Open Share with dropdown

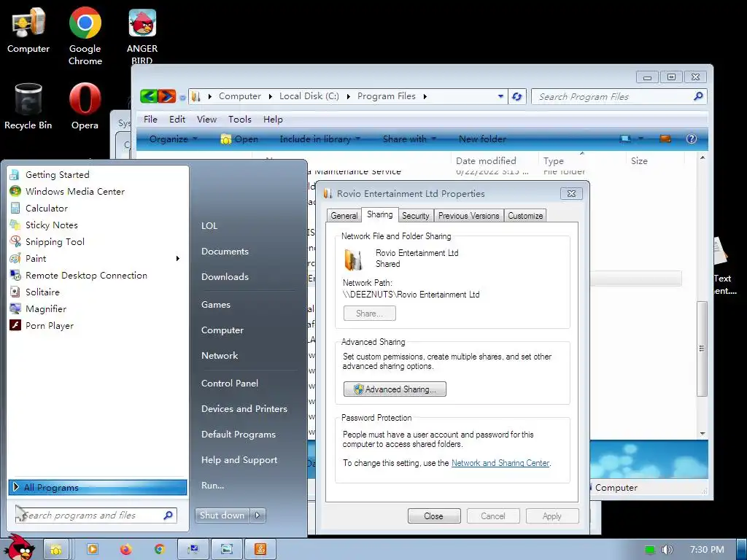tap(410, 139)
